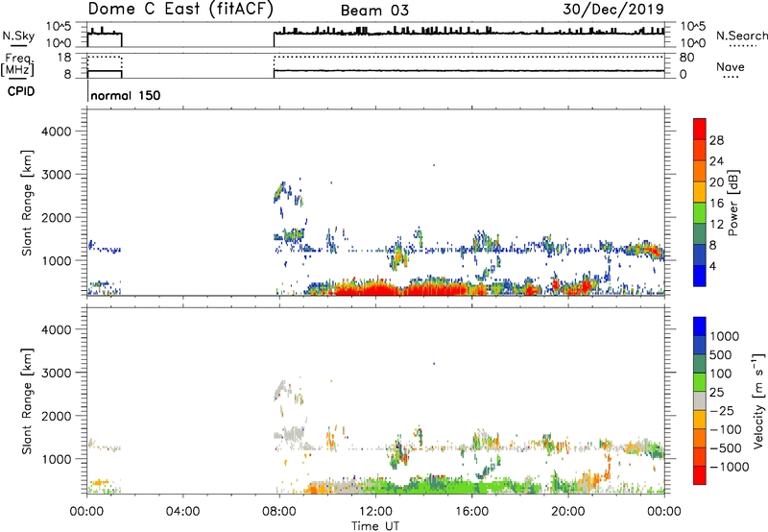Click the '28' power colorbar value
768x532 pixels.
716,140
